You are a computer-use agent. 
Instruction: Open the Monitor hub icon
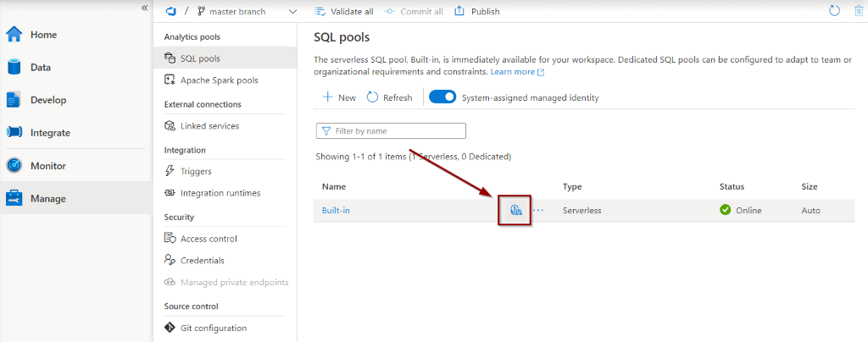pos(14,166)
